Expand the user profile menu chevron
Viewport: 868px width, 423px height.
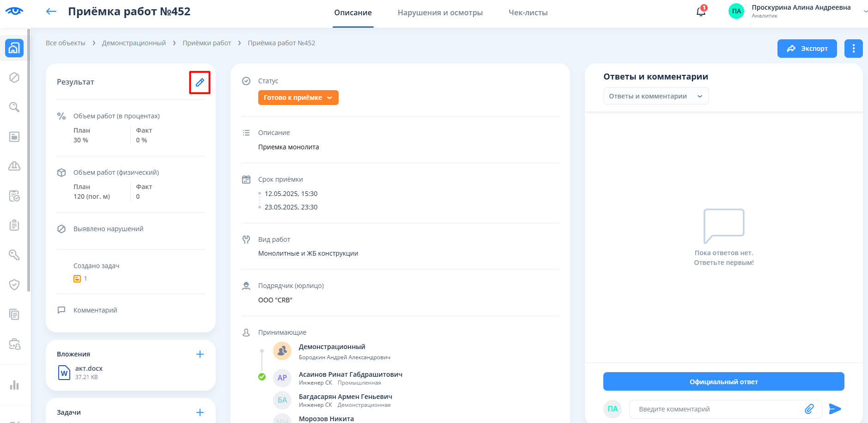point(865,12)
